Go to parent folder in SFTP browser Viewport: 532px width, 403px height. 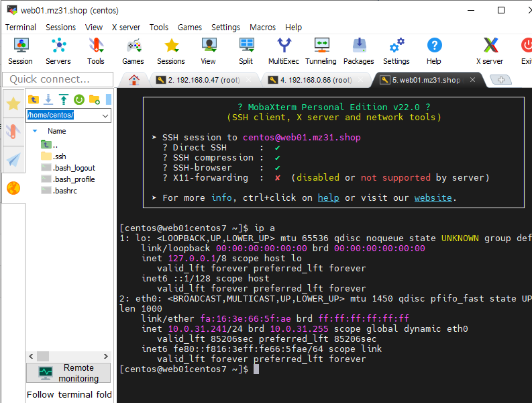(x=34, y=99)
